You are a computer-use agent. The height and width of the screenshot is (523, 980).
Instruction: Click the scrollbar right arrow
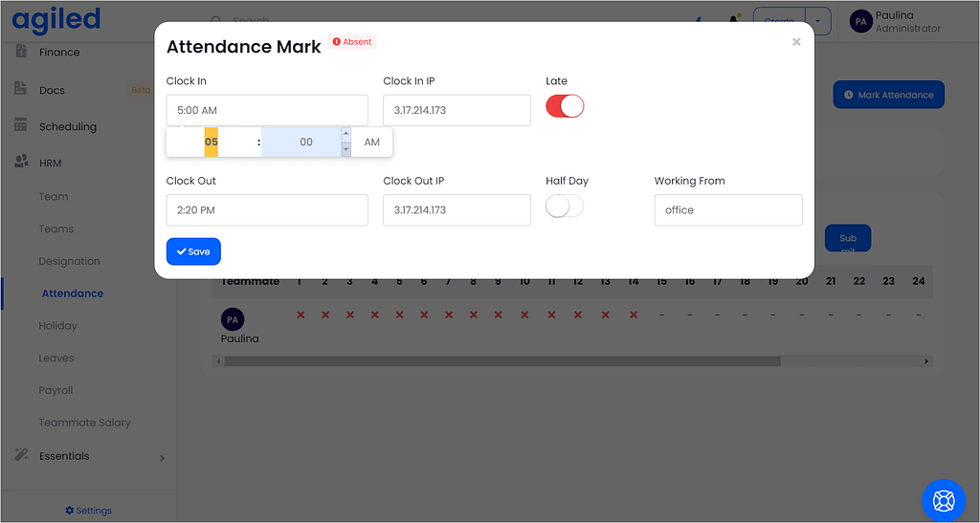pos(926,361)
